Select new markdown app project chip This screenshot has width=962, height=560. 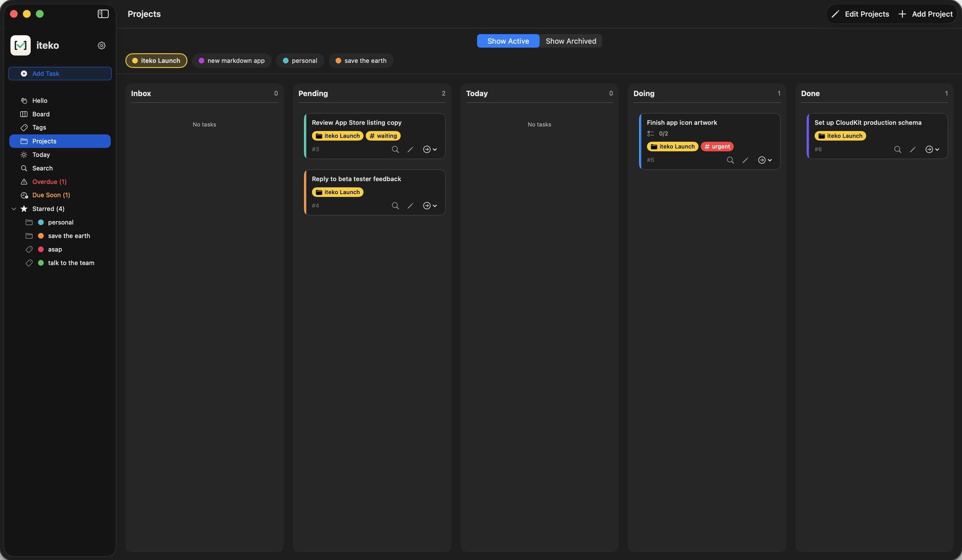click(x=231, y=61)
